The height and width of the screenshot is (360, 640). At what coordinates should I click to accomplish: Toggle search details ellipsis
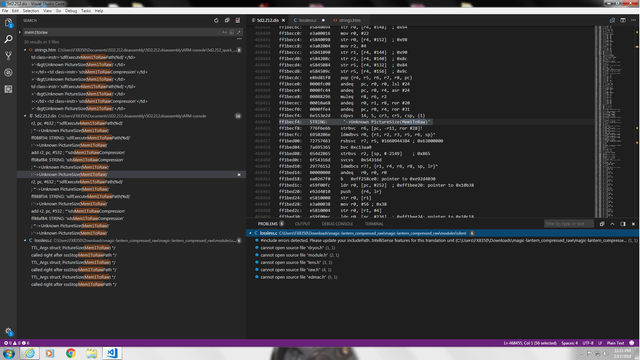tap(239, 39)
